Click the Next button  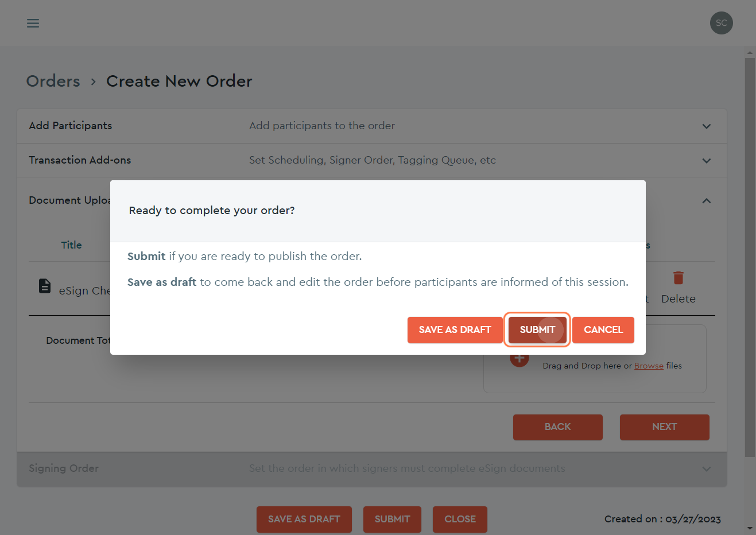coord(664,427)
